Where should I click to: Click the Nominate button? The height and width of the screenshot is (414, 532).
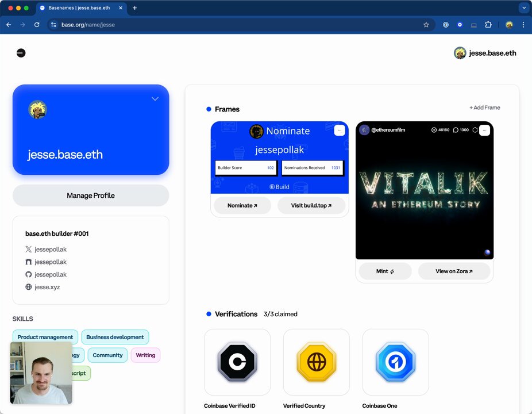[242, 205]
